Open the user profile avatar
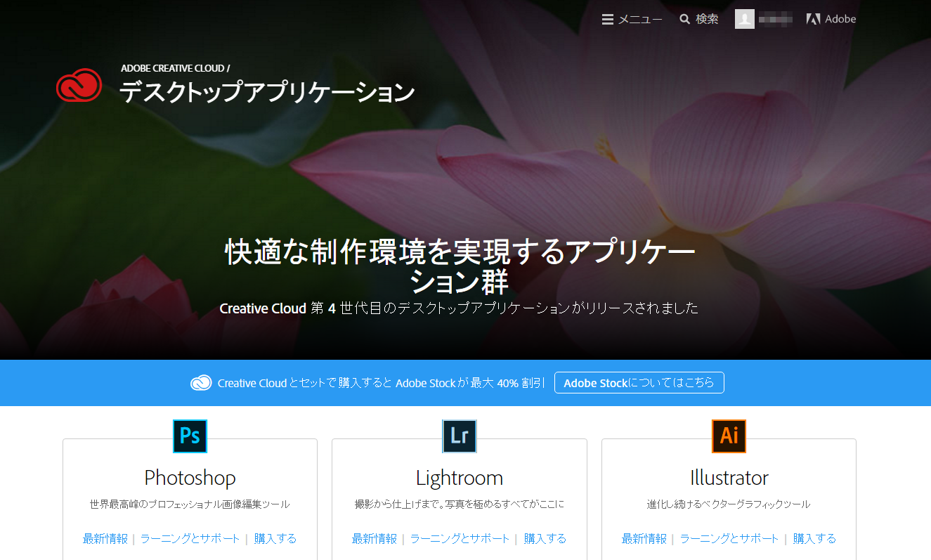 click(745, 19)
